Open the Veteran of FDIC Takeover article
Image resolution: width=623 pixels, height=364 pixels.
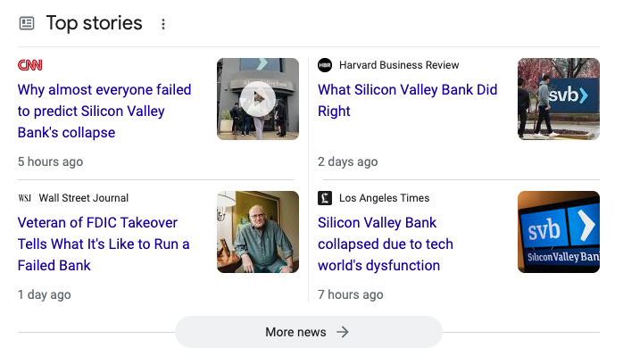[x=104, y=244]
